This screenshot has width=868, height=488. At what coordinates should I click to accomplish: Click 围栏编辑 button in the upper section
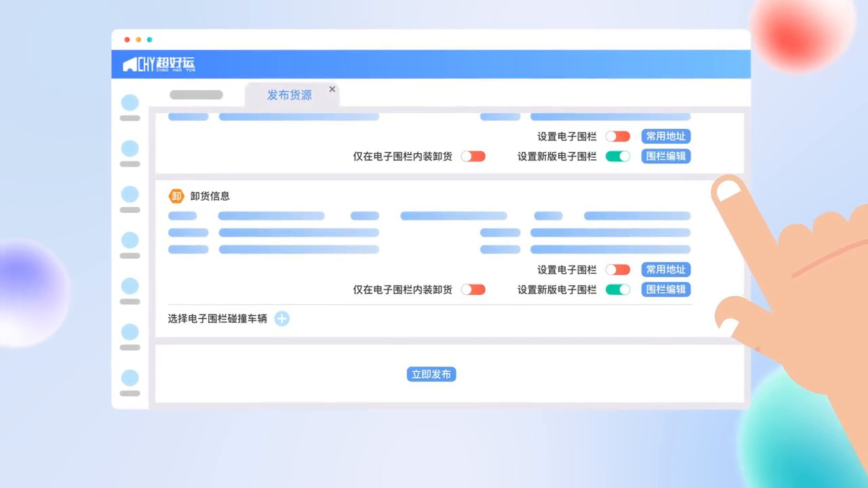[x=665, y=156]
